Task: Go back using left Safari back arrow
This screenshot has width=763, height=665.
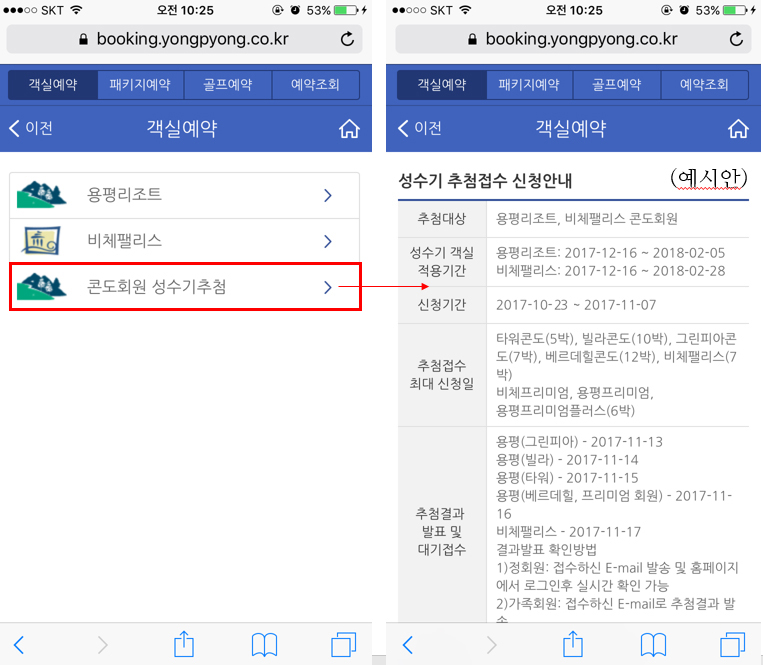Action: click(x=19, y=645)
